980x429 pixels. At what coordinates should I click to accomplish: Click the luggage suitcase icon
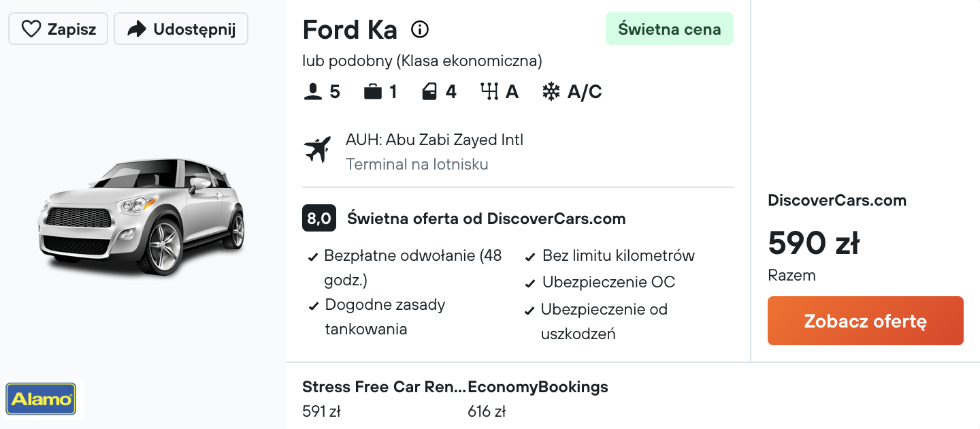pyautogui.click(x=372, y=92)
